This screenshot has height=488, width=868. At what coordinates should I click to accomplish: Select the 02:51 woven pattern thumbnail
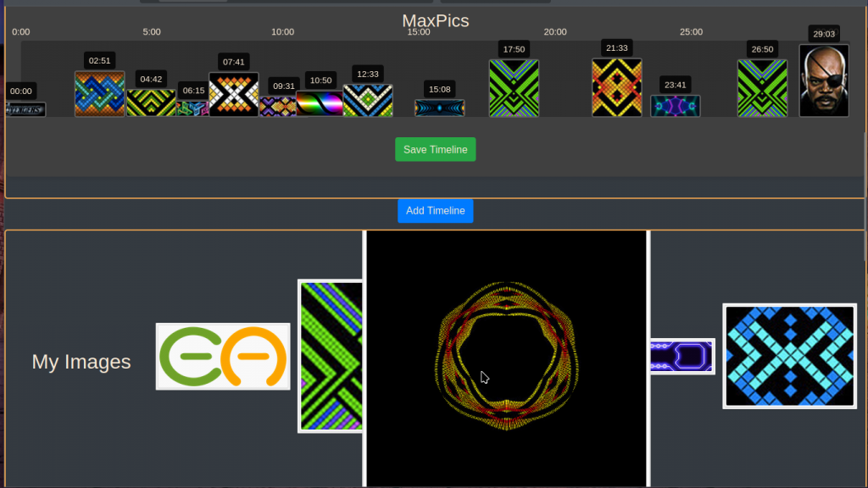100,94
